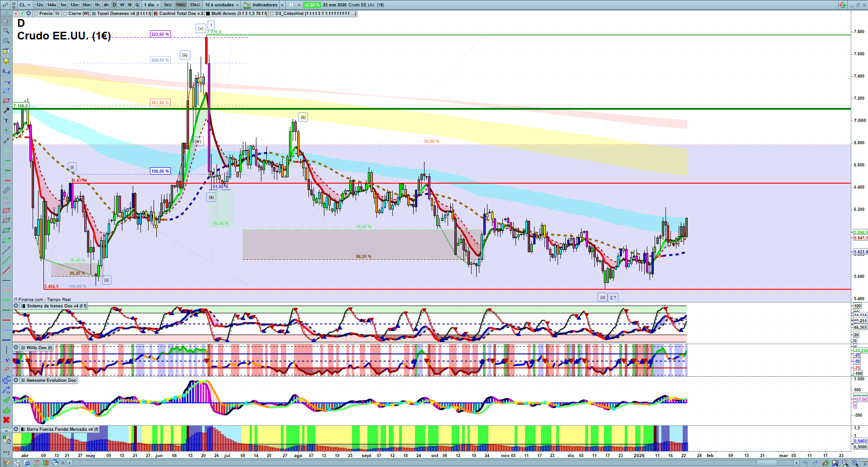Open the 1 día timeframe dropdown
Image resolution: width=868 pixels, height=467 pixels.
[151, 5]
